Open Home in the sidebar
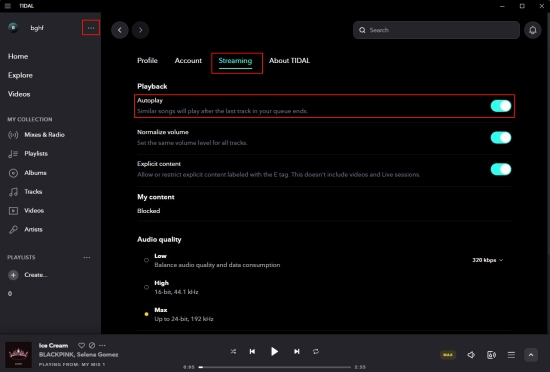Screen dimensions: 550x372 pyautogui.click(x=18, y=56)
